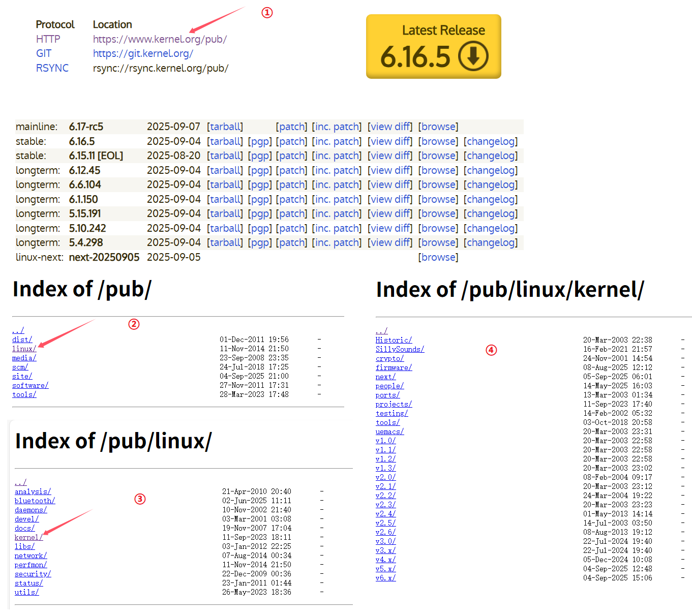View diff for longterm 5.10.242
This screenshot has height=616, width=692.
point(390,228)
